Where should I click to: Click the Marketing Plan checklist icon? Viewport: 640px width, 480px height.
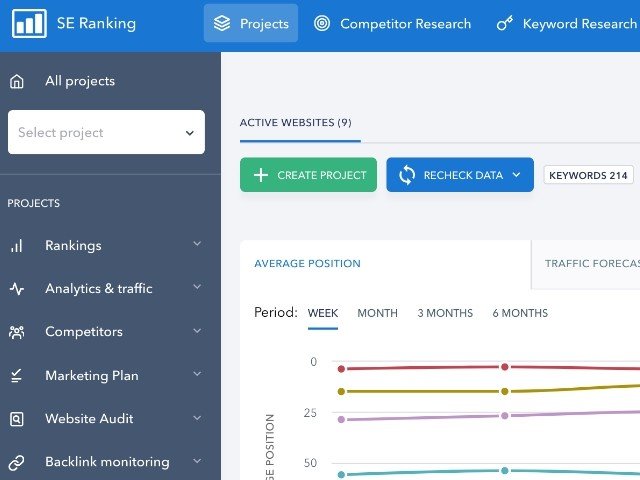[x=17, y=376]
